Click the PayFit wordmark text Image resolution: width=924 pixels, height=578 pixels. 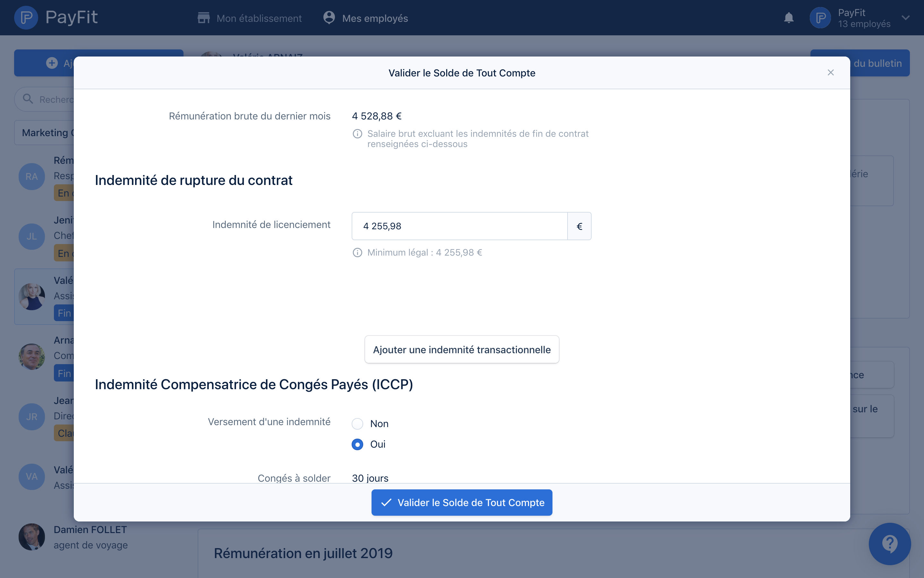tap(72, 17)
